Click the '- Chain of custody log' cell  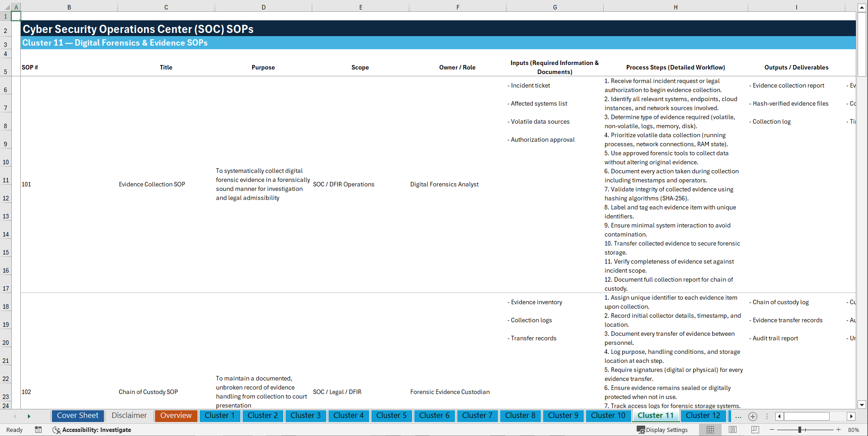[796, 302]
